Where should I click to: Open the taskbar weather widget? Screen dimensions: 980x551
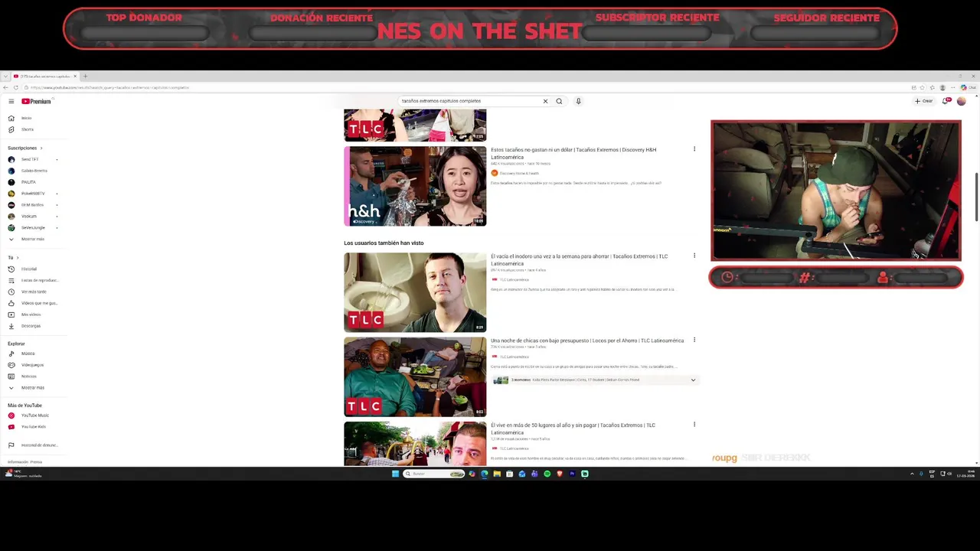[23, 474]
